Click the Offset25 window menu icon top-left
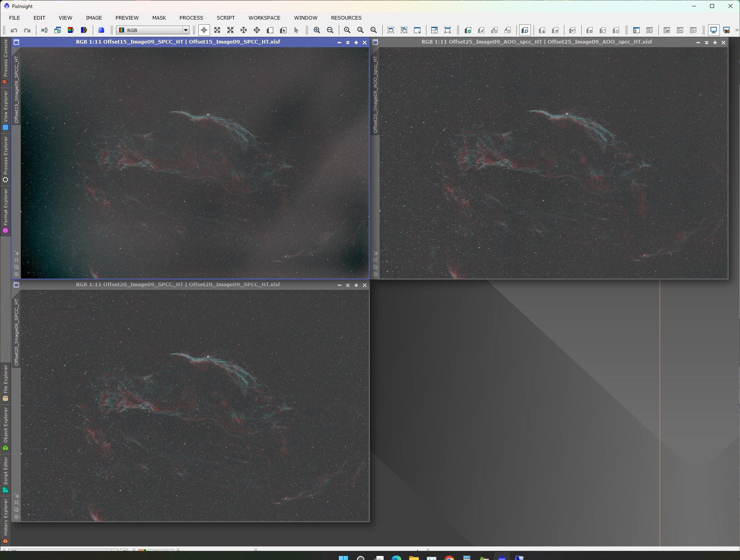The height and width of the screenshot is (560, 740). click(x=375, y=42)
